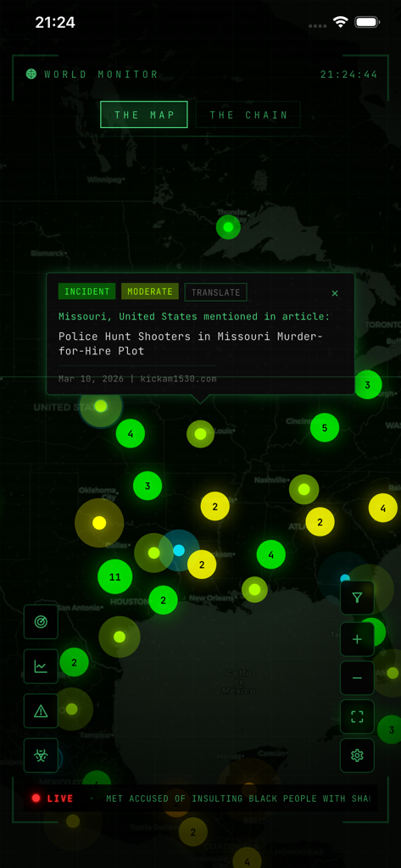Open the biohazard threats panel
Viewport: 401px width, 868px height.
[x=41, y=755]
